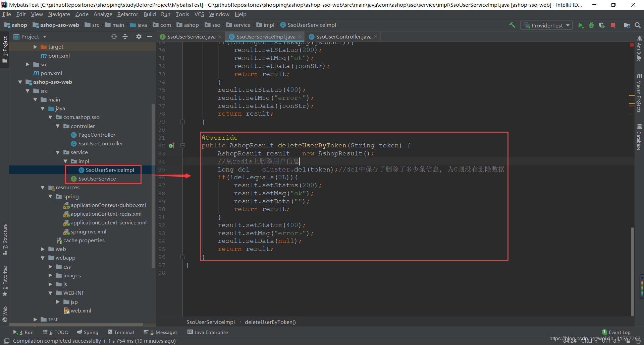Screen dimensions: 644x345
Task: Open the Maven Projects side panel
Action: coord(639,93)
